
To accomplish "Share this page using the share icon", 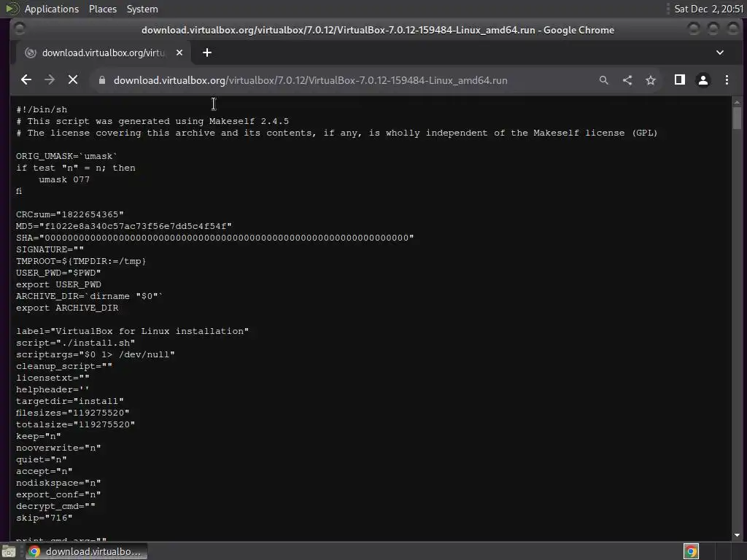I will point(627,80).
